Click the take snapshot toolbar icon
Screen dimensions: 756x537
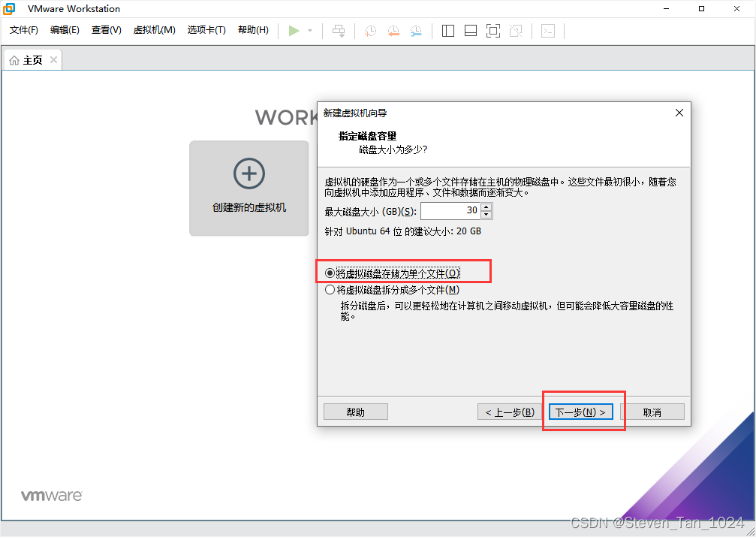[370, 31]
